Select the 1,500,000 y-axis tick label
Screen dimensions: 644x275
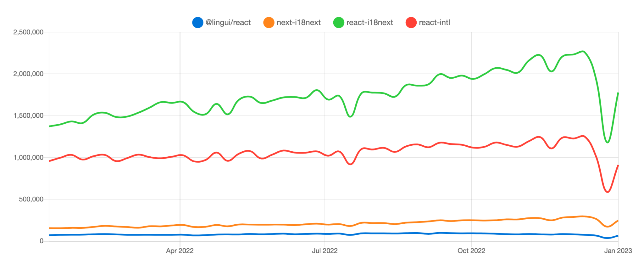(28, 116)
